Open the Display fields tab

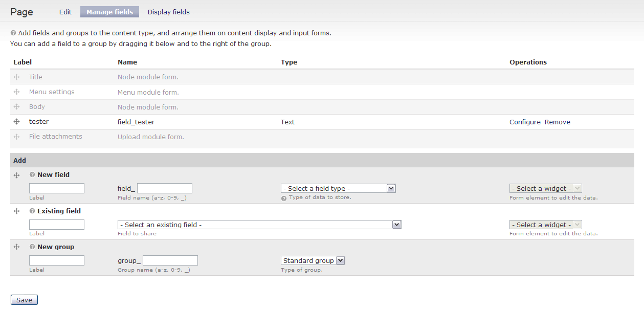point(168,12)
